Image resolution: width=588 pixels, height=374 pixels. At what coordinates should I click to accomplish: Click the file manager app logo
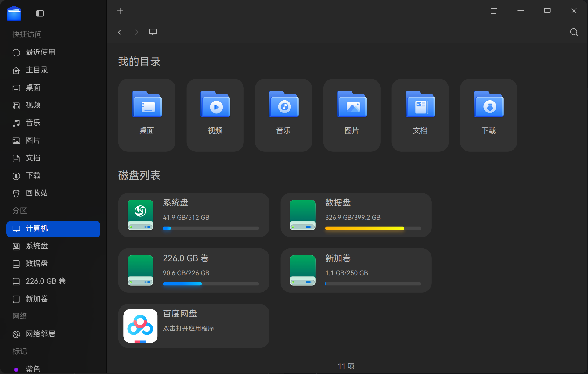[14, 13]
